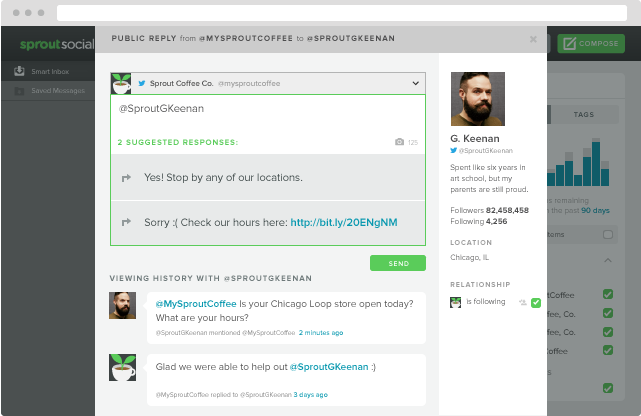Click the small Sprout Coffee icon under Relationship
The width and height of the screenshot is (641, 416).
tap(455, 302)
